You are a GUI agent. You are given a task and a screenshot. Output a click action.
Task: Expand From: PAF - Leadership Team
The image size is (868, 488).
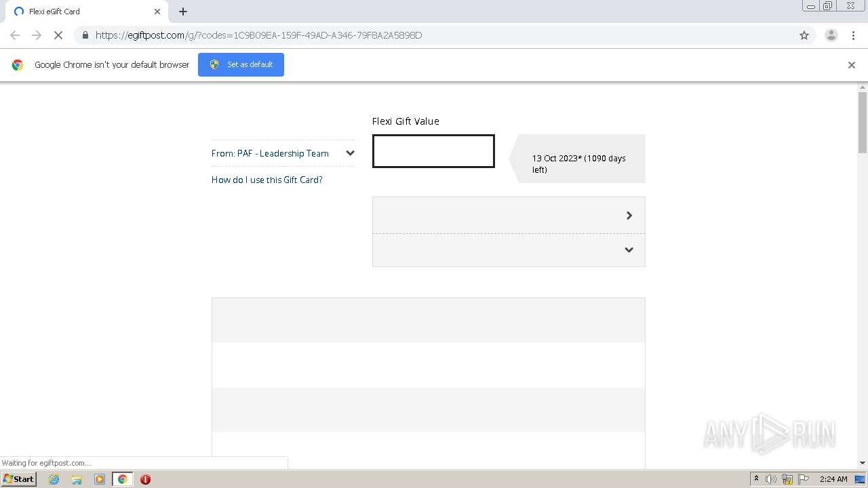click(283, 153)
